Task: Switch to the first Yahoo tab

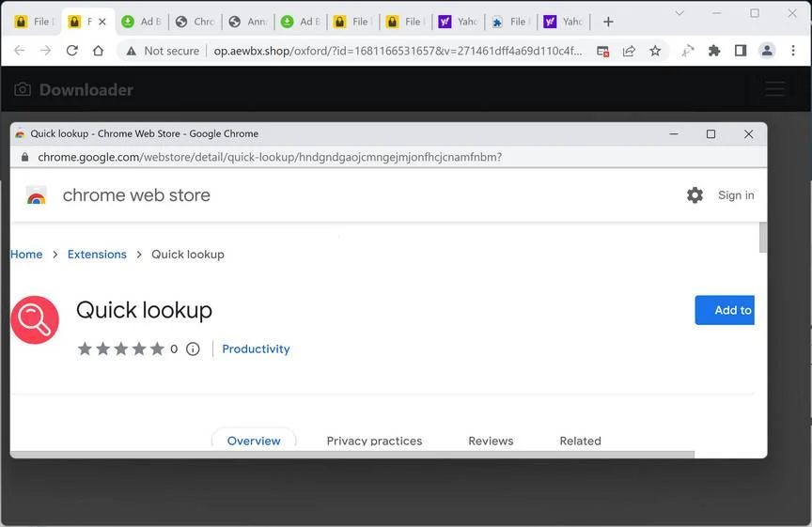Action: tap(459, 22)
